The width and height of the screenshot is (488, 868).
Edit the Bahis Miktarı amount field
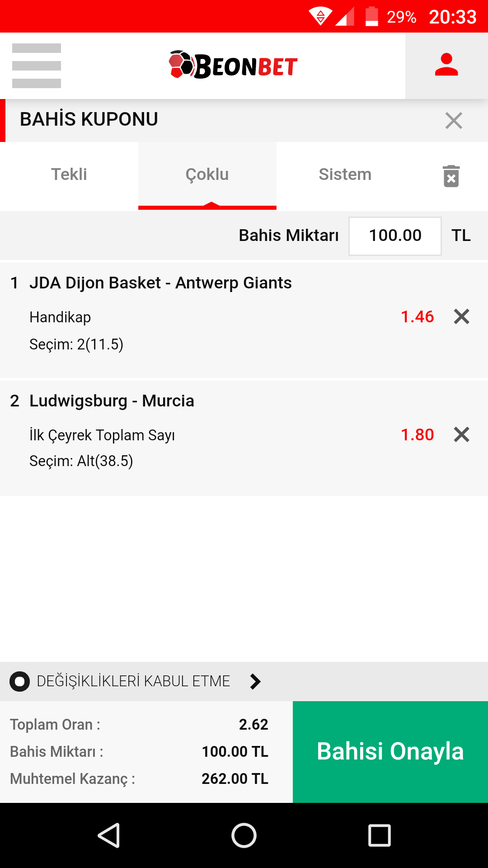[395, 236]
